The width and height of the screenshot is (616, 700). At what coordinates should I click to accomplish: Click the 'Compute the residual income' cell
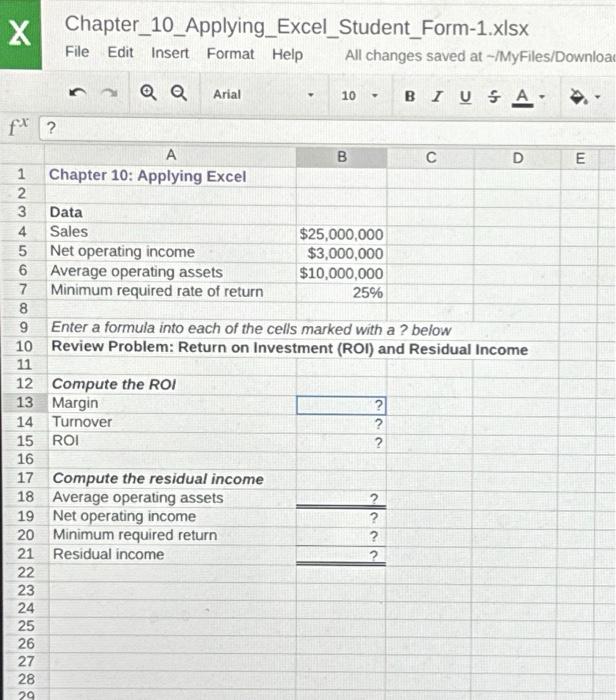point(172,479)
